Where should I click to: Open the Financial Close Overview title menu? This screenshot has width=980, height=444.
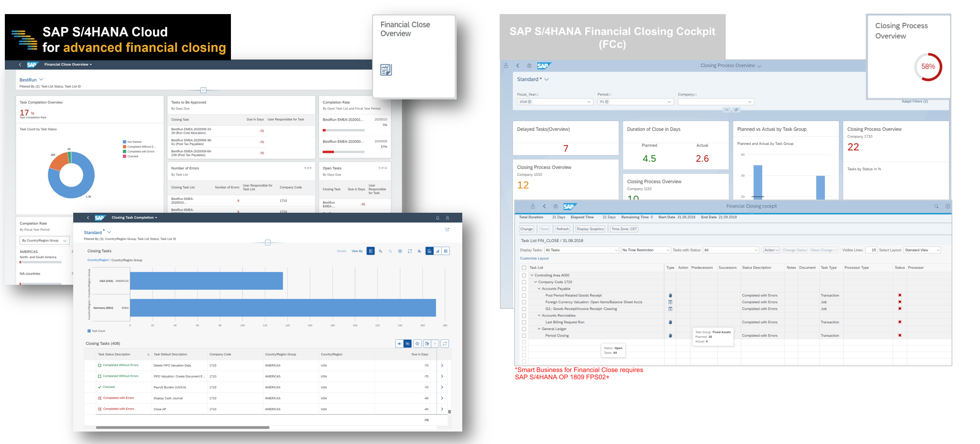point(68,64)
